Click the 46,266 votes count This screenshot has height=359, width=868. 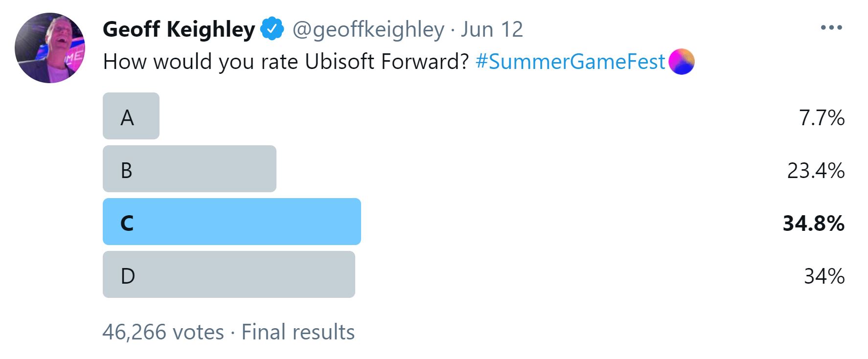pyautogui.click(x=163, y=332)
